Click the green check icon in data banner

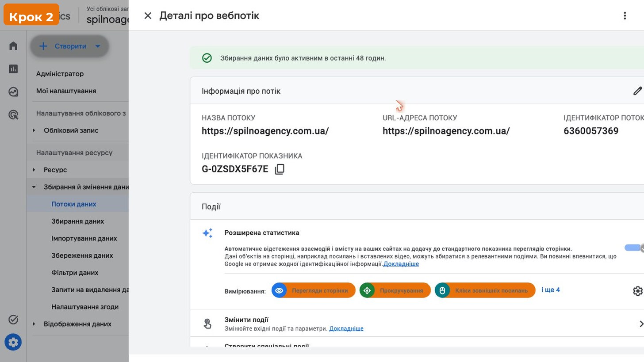(207, 58)
